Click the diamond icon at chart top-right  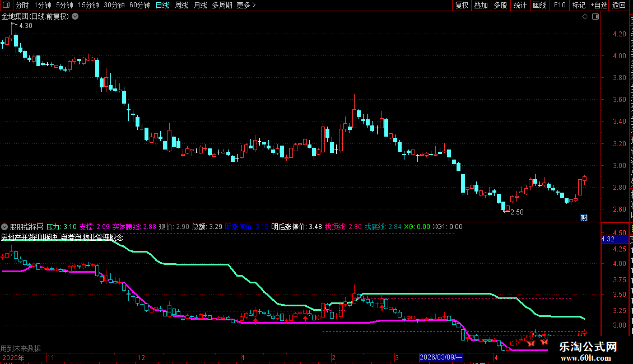(585, 17)
